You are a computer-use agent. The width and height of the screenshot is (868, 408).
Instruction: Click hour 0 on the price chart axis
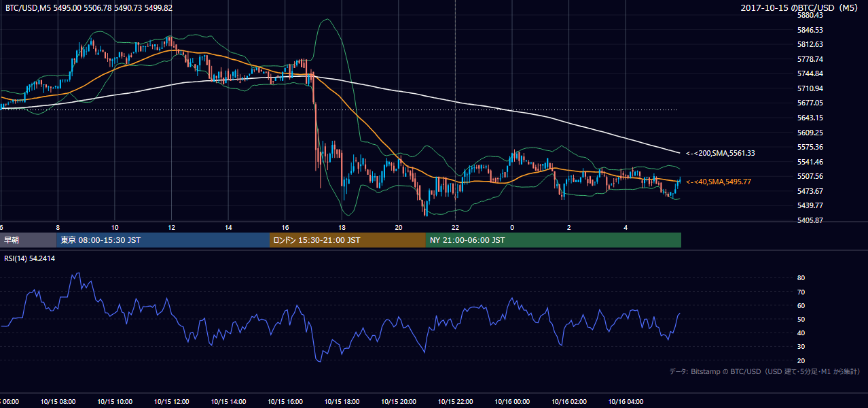pyautogui.click(x=512, y=227)
